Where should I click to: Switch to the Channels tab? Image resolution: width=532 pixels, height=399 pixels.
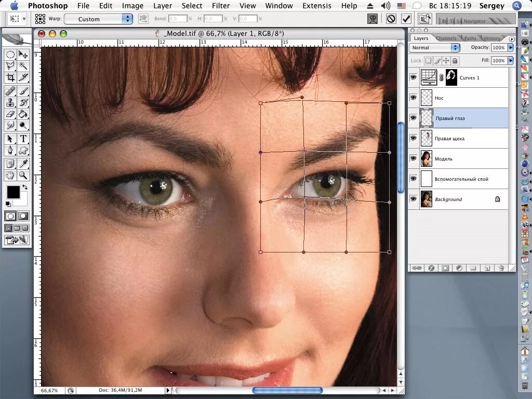pyautogui.click(x=446, y=38)
